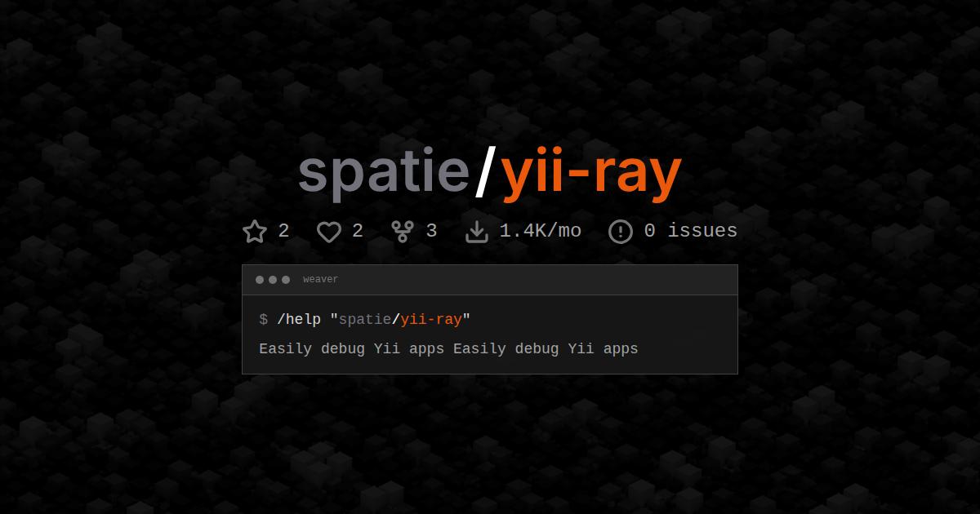Image resolution: width=980 pixels, height=514 pixels.
Task: Open the spatie organization name
Action: tap(384, 171)
